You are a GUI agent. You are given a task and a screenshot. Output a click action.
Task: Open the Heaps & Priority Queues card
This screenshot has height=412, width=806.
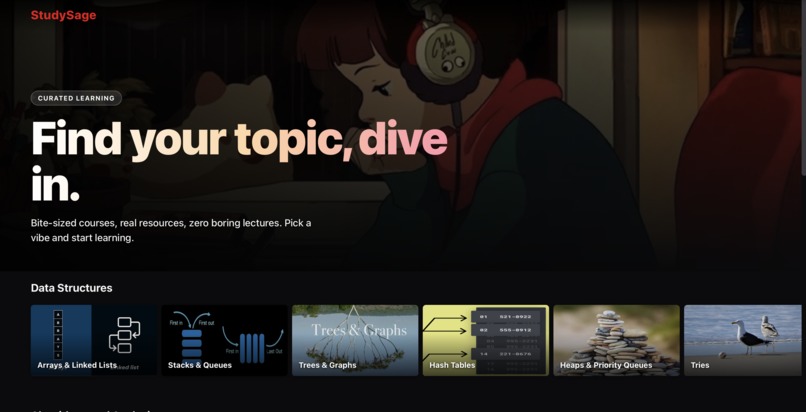[616, 341]
